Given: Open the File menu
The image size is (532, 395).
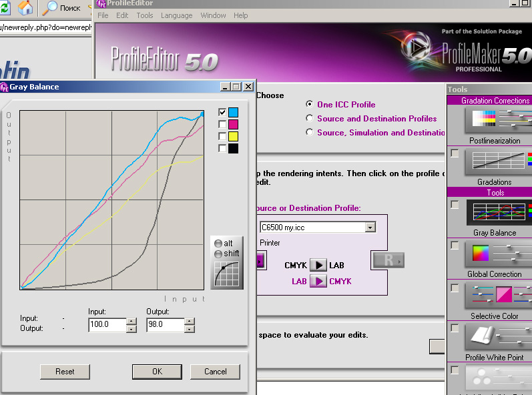Looking at the screenshot, I should (x=103, y=15).
